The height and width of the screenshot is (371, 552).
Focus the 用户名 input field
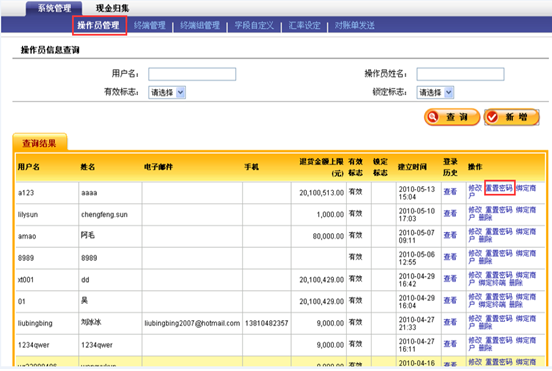192,74
